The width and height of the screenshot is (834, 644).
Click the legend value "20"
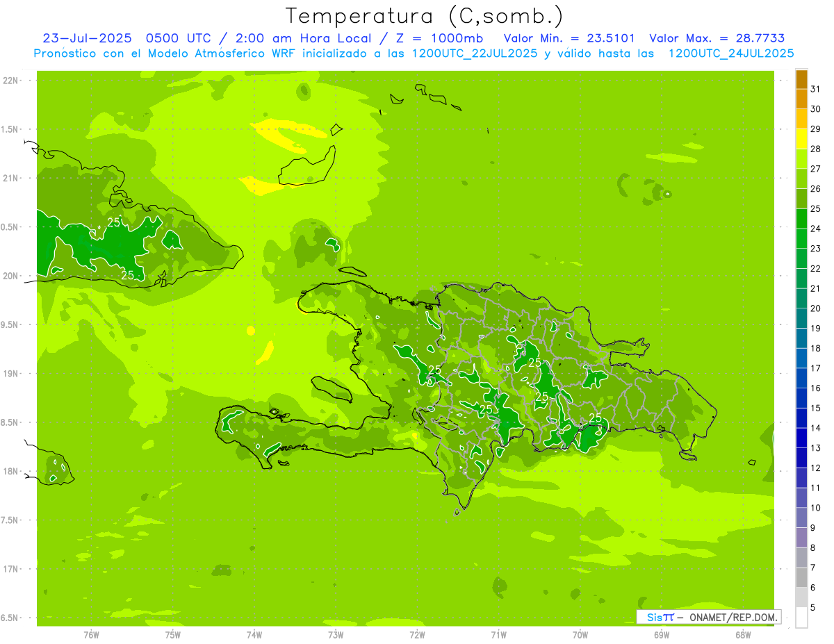pos(815,308)
